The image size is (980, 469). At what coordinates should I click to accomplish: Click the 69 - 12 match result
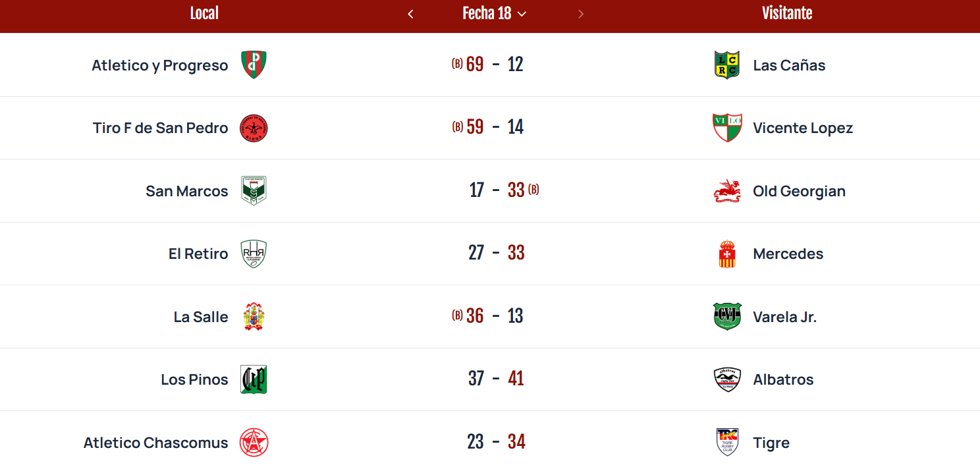pos(494,65)
